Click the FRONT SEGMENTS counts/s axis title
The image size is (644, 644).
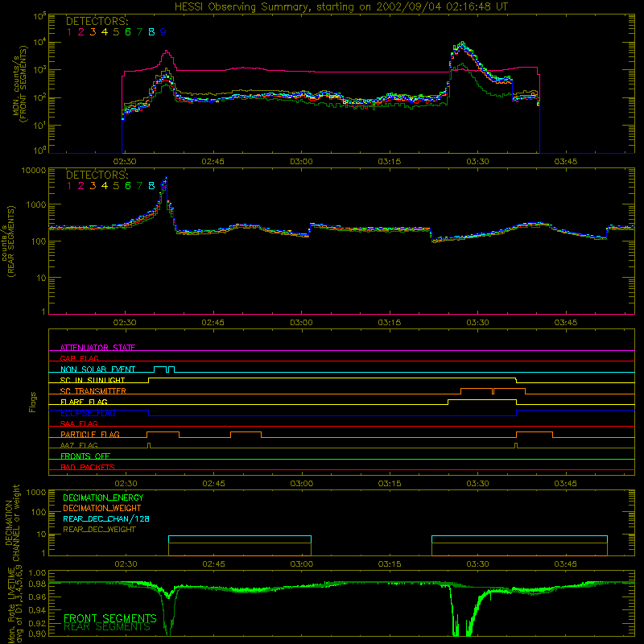[x=19, y=85]
